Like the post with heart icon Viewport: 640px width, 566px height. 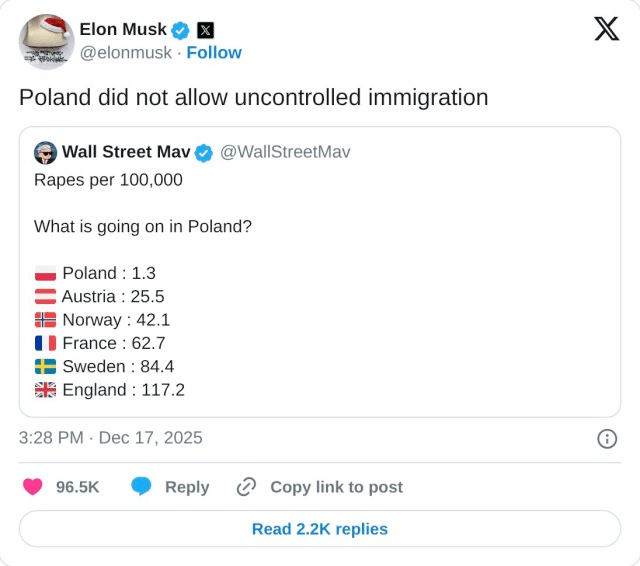(33, 487)
